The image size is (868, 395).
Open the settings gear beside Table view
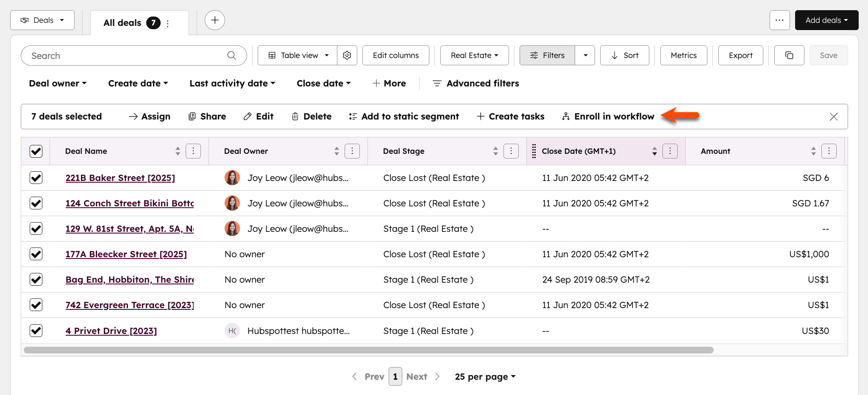347,55
